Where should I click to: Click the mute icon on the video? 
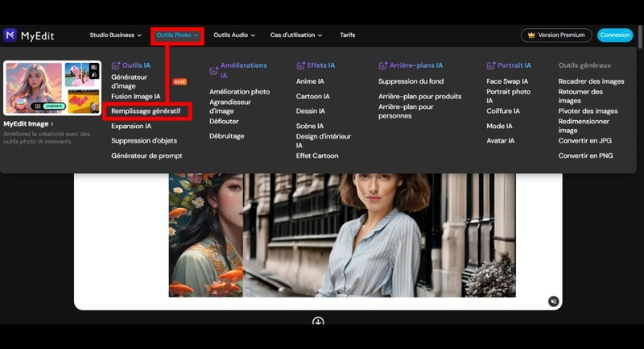coord(553,301)
